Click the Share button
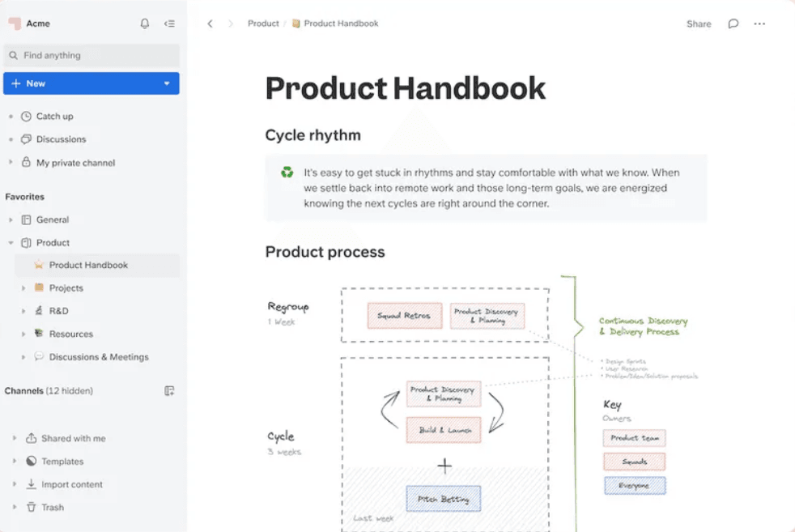Image resolution: width=795 pixels, height=532 pixels. click(697, 23)
